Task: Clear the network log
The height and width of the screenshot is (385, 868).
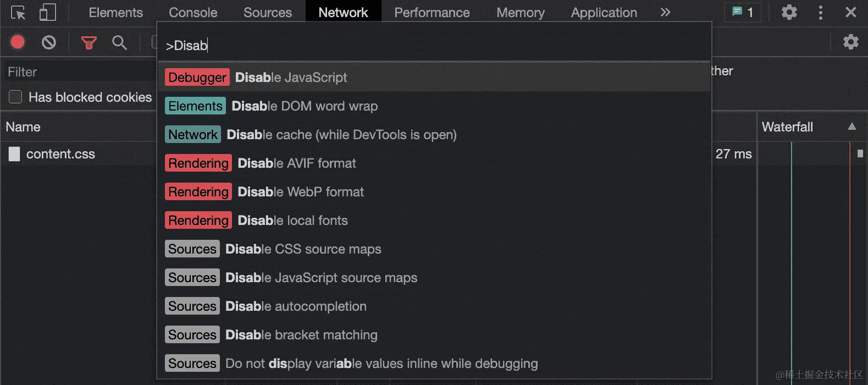Action: tap(49, 42)
